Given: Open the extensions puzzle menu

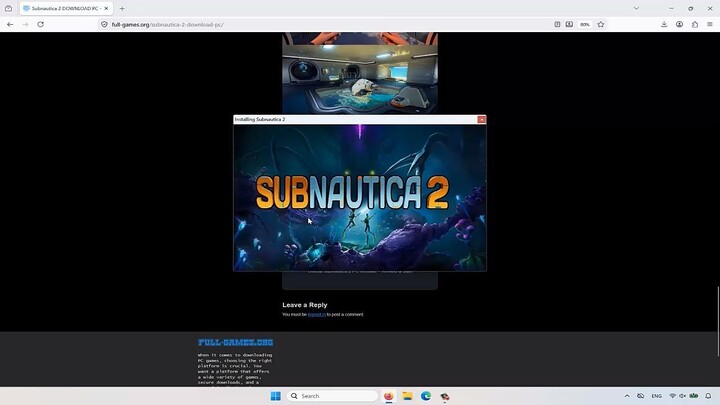Looking at the screenshot, I should tap(695, 24).
